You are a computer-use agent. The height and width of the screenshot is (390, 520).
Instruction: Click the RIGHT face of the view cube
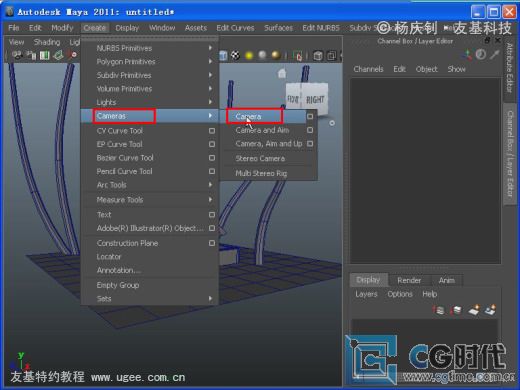(315, 99)
